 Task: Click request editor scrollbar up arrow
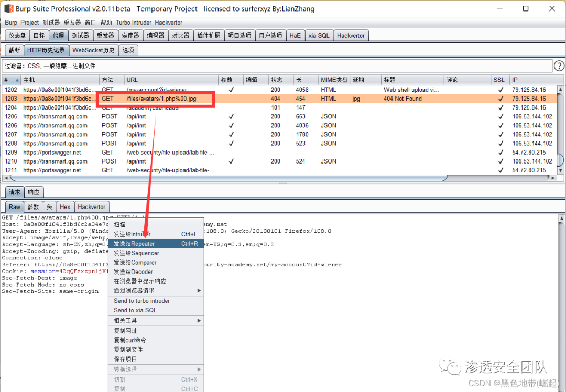(562, 218)
